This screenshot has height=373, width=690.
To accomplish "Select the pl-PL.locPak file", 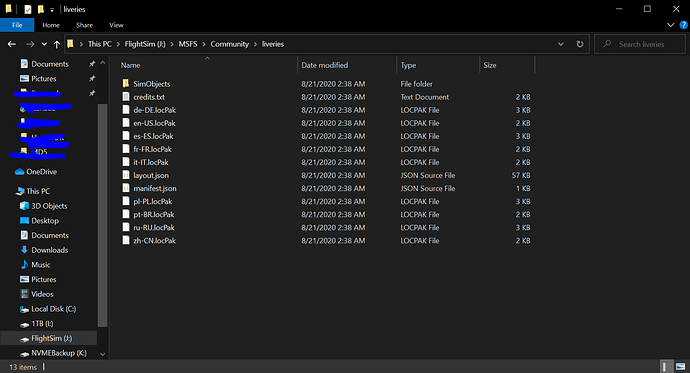I will [x=153, y=201].
